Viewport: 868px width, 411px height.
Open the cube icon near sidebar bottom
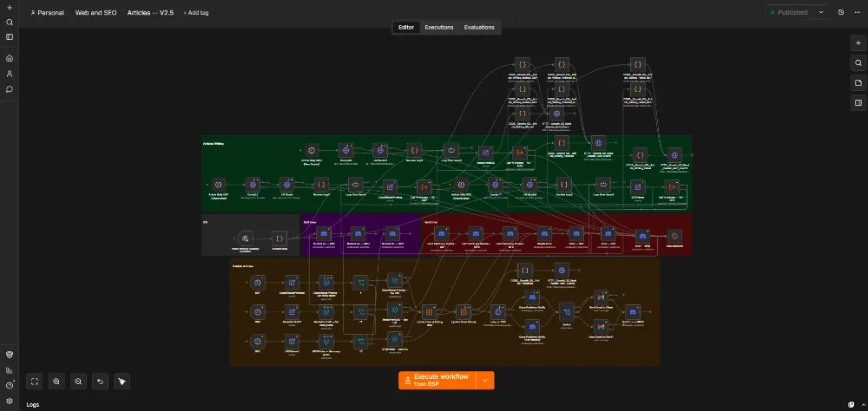[x=10, y=355]
